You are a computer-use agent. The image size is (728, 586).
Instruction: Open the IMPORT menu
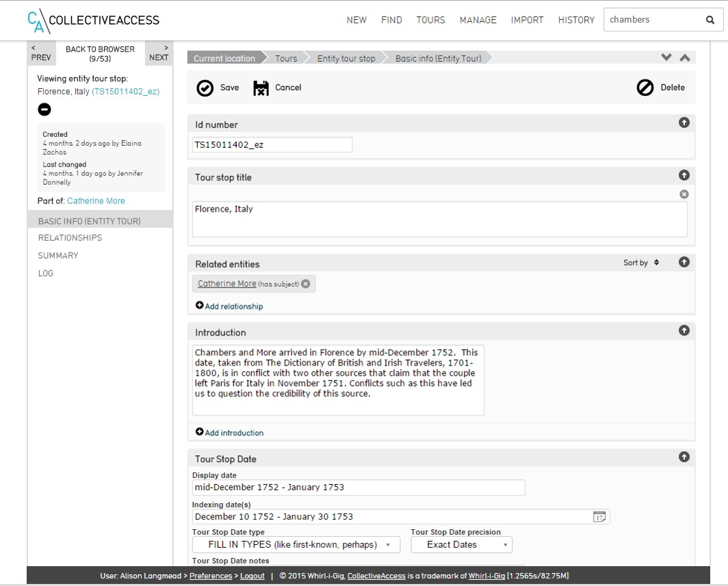click(527, 20)
